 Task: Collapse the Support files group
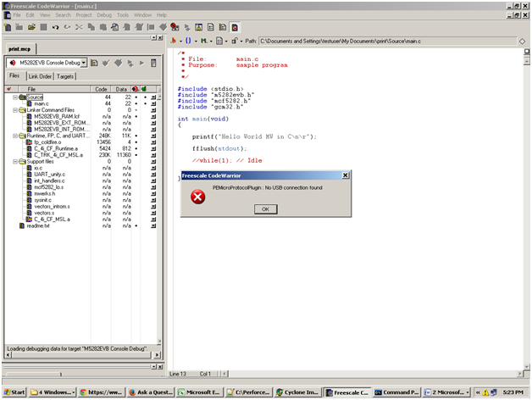pos(15,161)
